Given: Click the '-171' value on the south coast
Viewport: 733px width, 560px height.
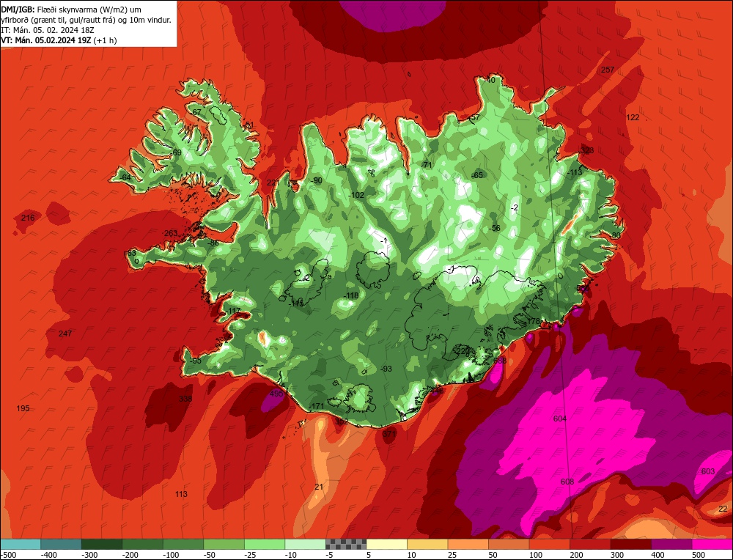Looking at the screenshot, I should 317,406.
